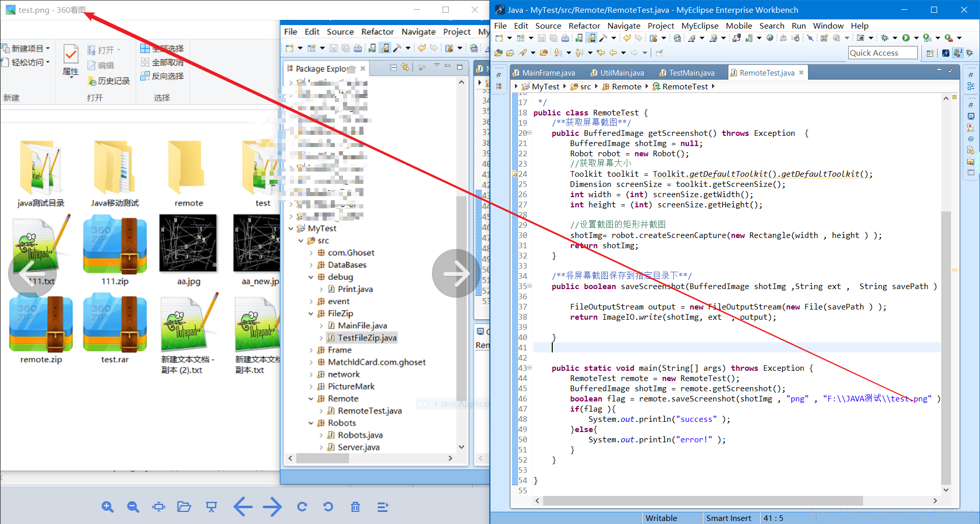The height and width of the screenshot is (524, 980).
Task: Click the Remote package in the breadcrumb
Action: tap(622, 86)
